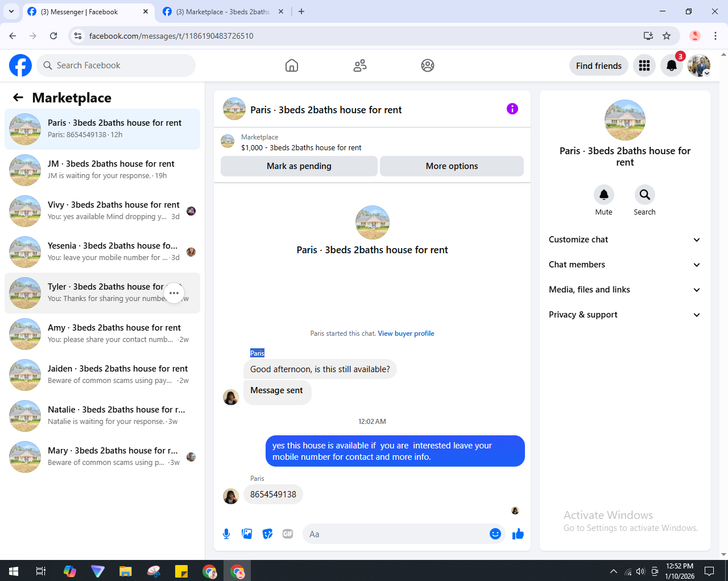Open the Windows Start button
The image size is (728, 581).
coord(14,571)
